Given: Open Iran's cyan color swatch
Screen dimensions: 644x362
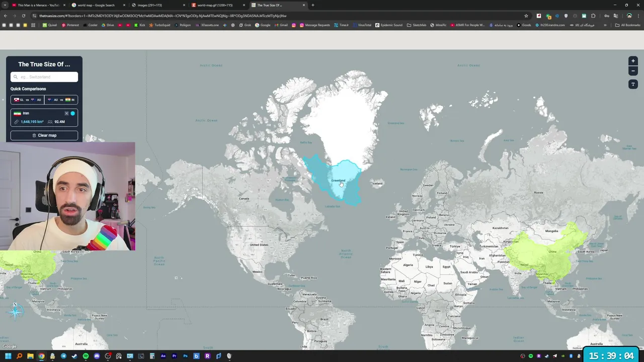Looking at the screenshot, I should [x=72, y=113].
